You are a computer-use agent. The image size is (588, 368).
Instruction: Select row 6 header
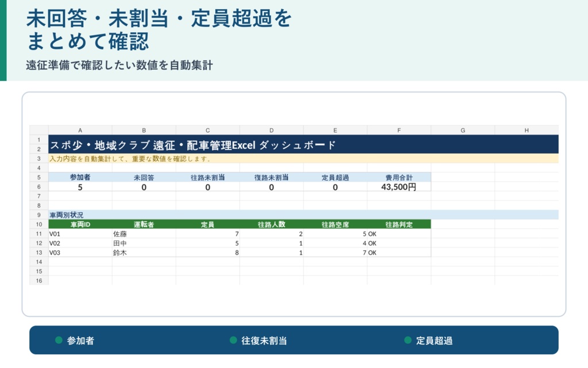[x=39, y=187]
